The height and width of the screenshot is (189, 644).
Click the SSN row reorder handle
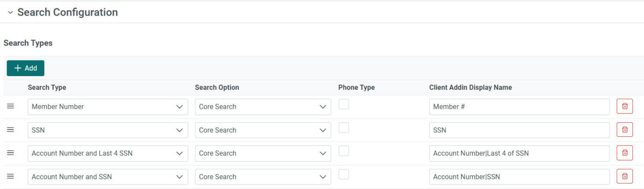tap(11, 130)
